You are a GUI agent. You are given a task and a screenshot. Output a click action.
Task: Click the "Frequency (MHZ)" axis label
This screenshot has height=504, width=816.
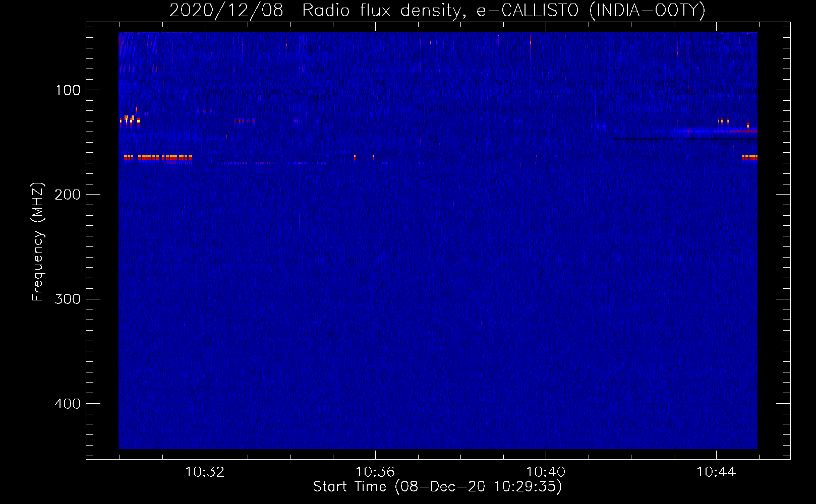(x=38, y=242)
